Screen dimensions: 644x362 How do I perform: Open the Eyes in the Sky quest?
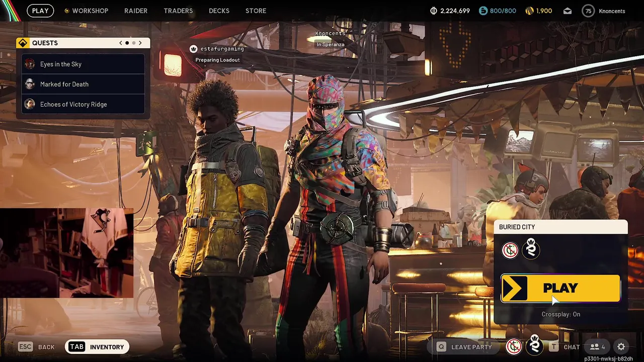pos(84,64)
